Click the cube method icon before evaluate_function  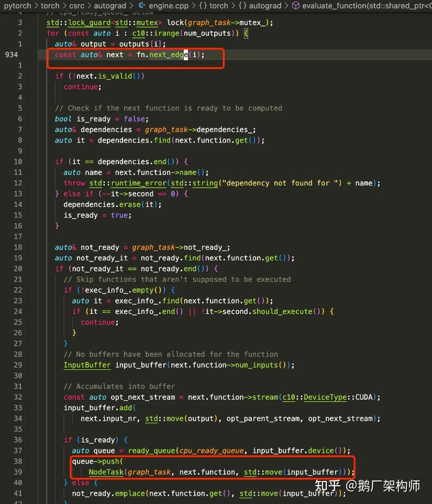(295, 5)
